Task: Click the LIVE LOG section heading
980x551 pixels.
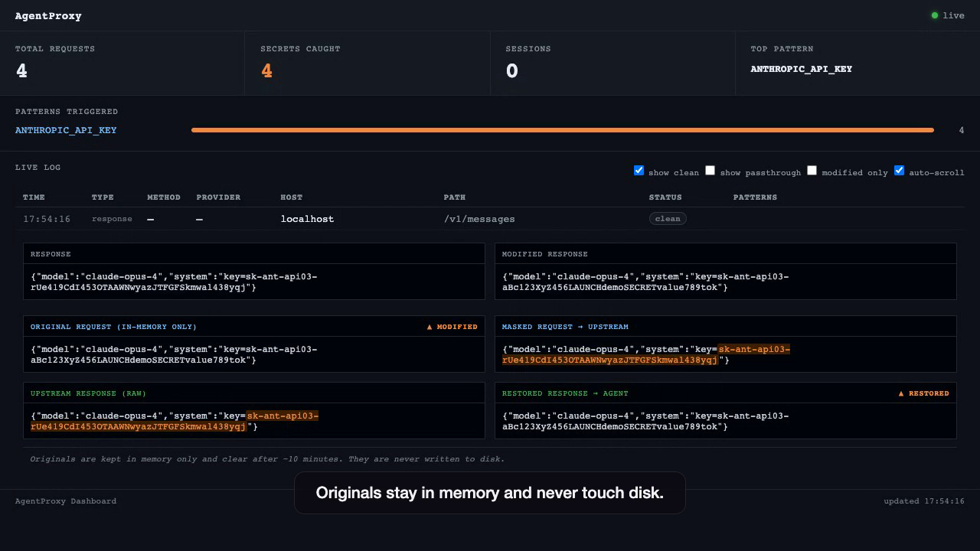Action: click(x=38, y=168)
